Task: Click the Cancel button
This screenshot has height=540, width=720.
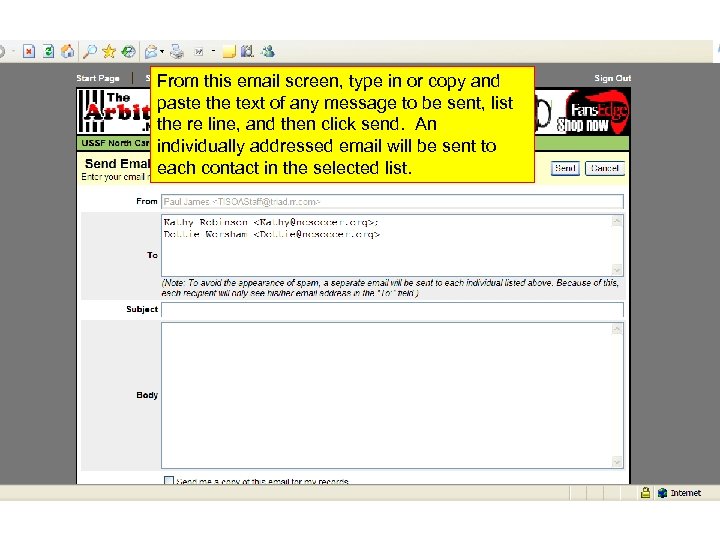Action: (605, 168)
